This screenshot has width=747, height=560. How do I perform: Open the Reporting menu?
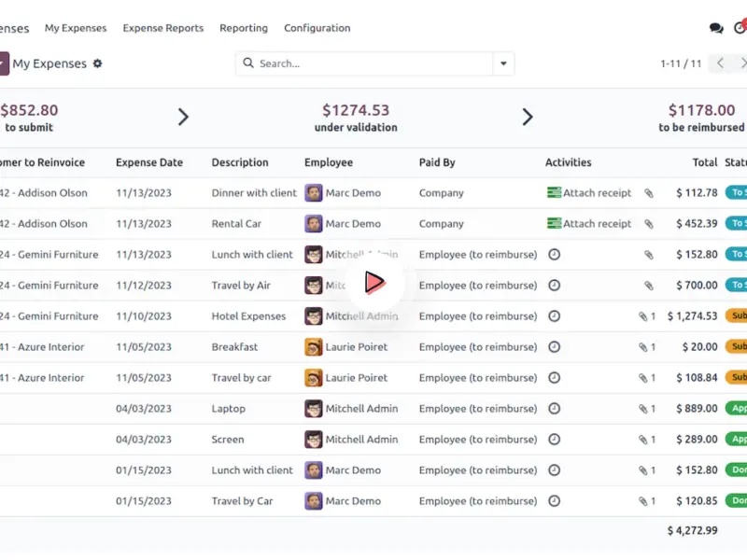coord(243,28)
